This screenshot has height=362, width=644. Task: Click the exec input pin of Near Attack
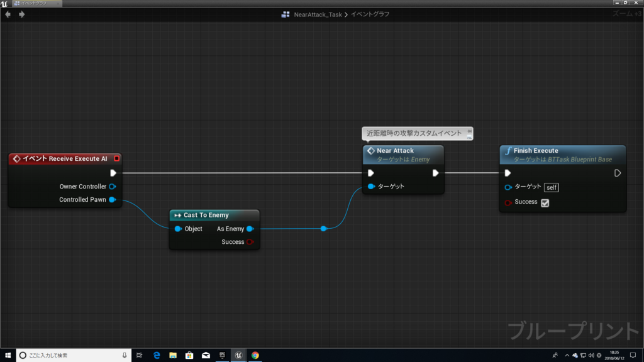(x=371, y=173)
